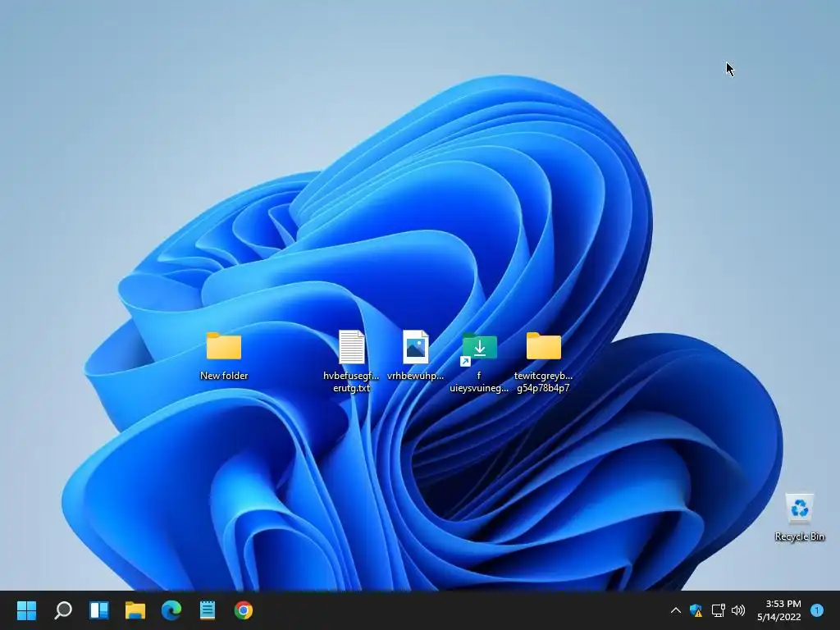840x630 pixels.
Task: Click the 'g54p78b4p7' folder name label
Action: [x=543, y=388]
